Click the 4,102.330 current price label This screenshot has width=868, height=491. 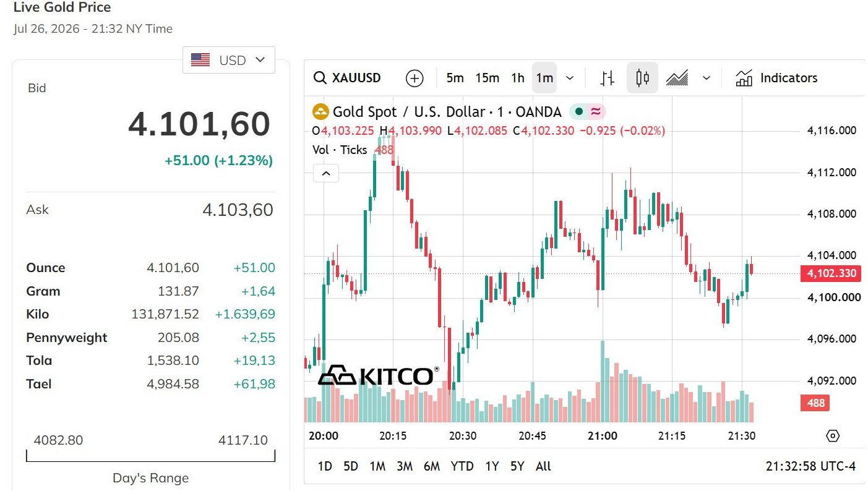(830, 273)
